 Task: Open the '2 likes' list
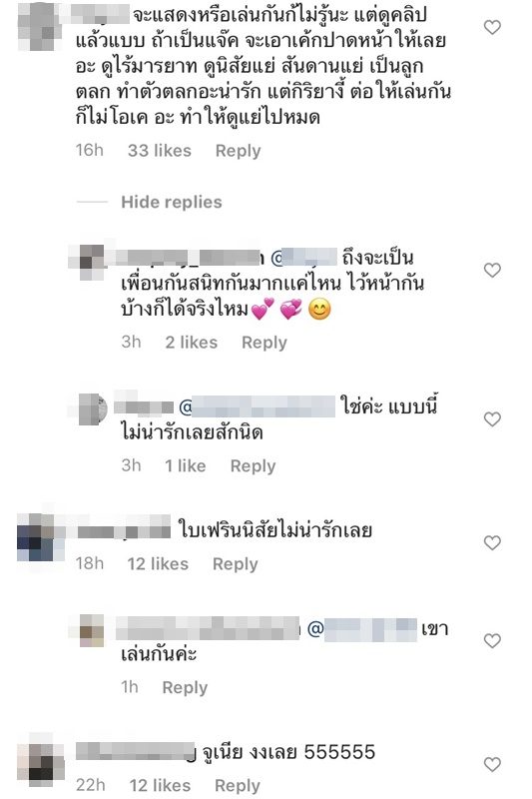tap(192, 343)
